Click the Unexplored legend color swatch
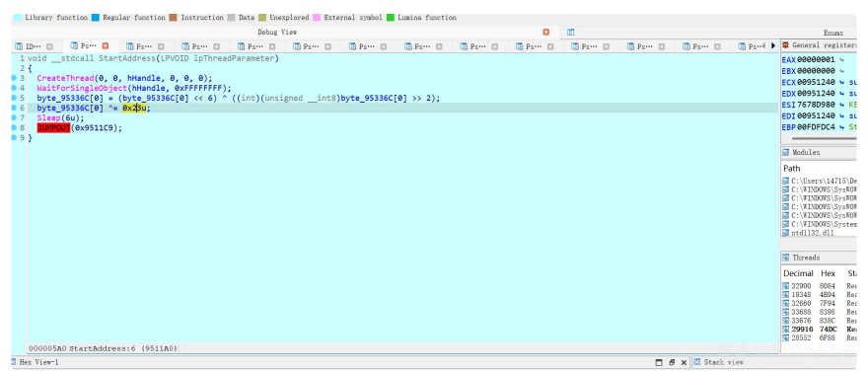The image size is (868, 373). click(261, 18)
